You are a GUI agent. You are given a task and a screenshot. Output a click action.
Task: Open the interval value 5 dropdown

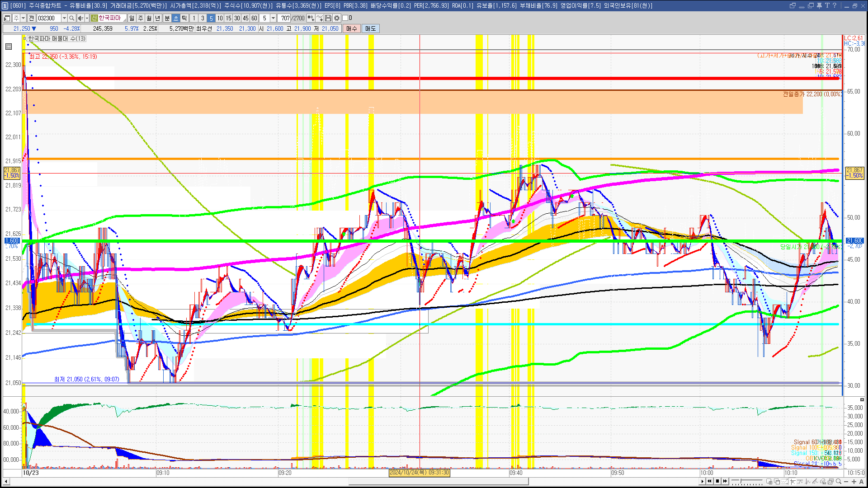(273, 18)
